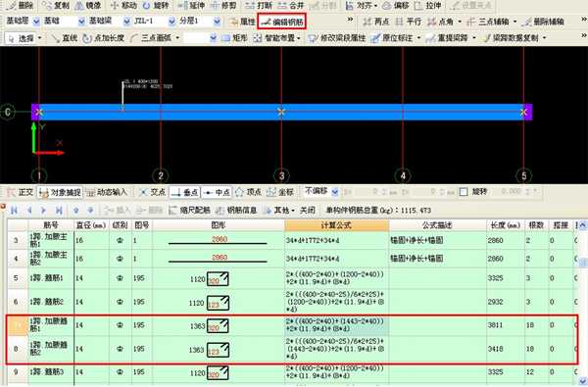The image size is (588, 387).
Task: Select the 平行 auxiliary axis tool
Action: 409,22
